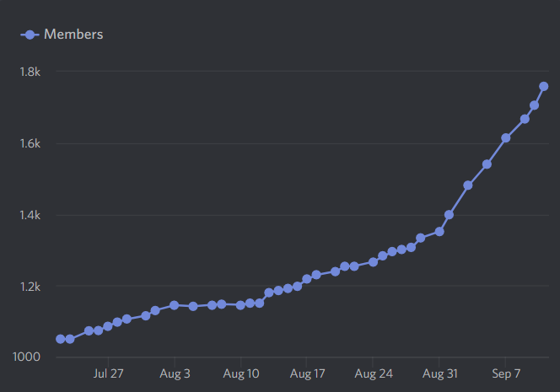560x392 pixels.
Task: Toggle the Members series via legend label
Action: coord(73,35)
